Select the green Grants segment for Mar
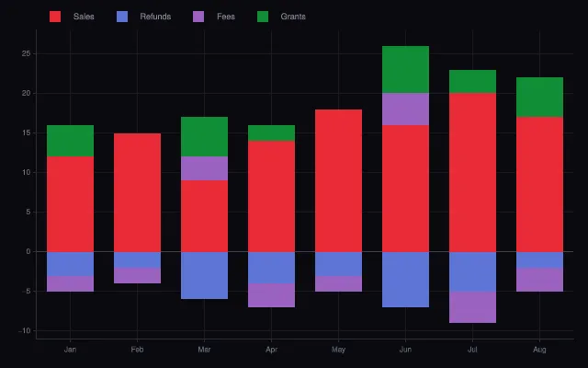The height and width of the screenshot is (368, 588). [x=204, y=137]
